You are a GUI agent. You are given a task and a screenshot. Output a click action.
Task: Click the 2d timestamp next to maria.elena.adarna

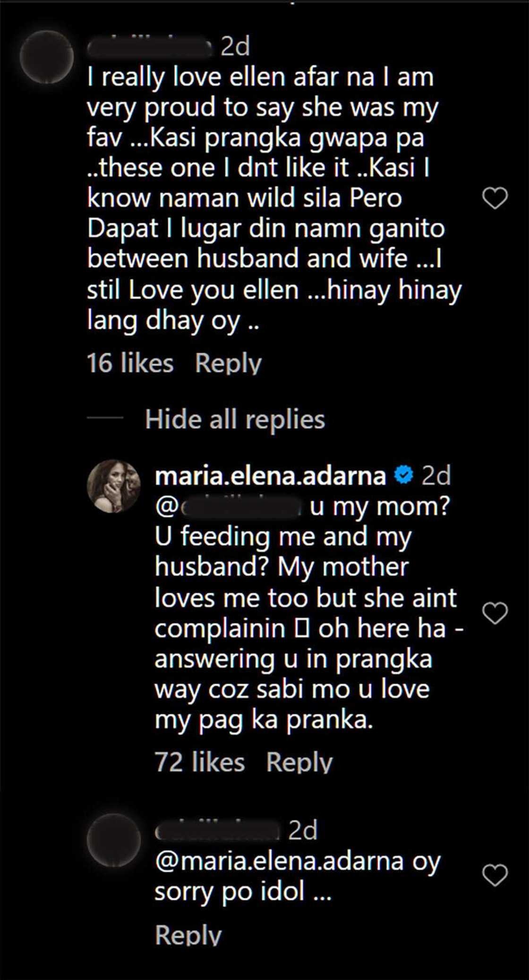click(x=435, y=476)
